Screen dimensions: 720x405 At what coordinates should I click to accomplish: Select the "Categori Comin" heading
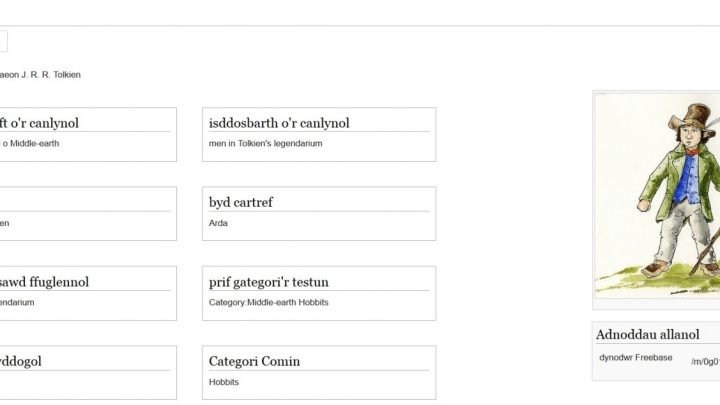254,361
